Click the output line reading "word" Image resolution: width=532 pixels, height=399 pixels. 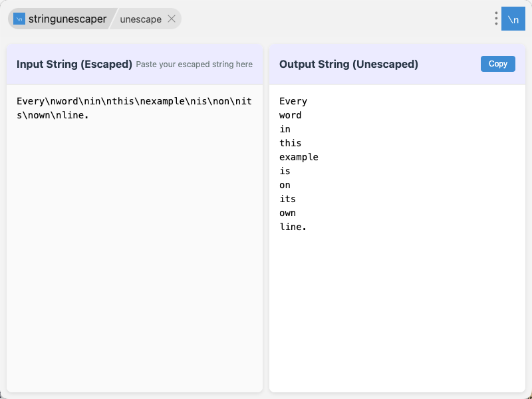coord(291,115)
